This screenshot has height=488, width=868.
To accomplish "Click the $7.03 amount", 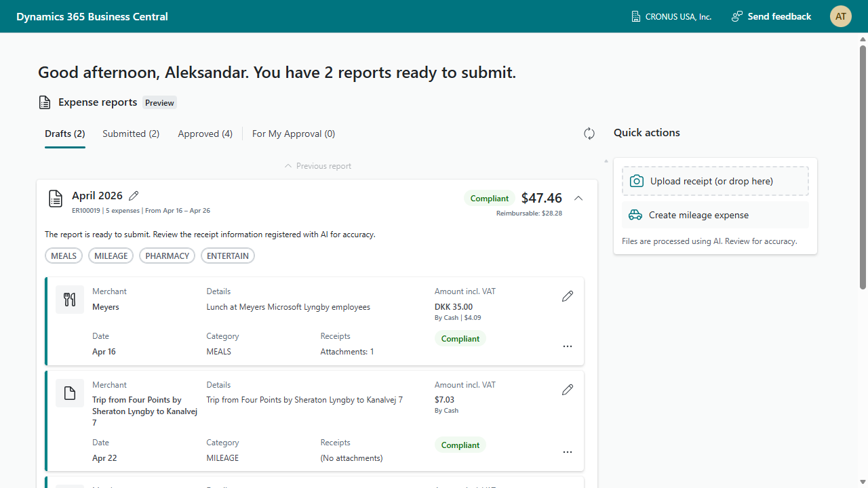I will [x=444, y=400].
